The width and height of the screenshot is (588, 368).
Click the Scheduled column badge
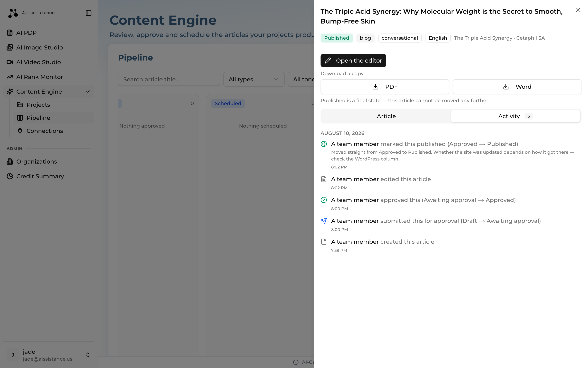[228, 103]
